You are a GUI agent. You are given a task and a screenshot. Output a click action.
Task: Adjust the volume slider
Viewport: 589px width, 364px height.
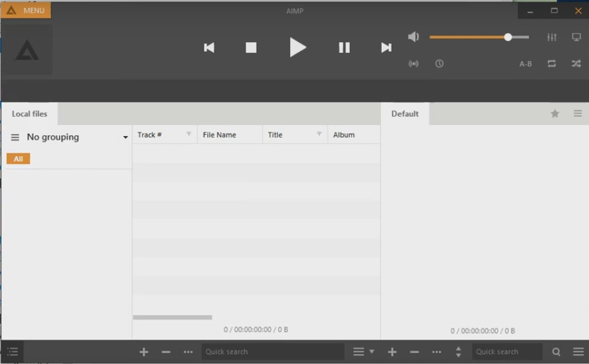tap(479, 37)
